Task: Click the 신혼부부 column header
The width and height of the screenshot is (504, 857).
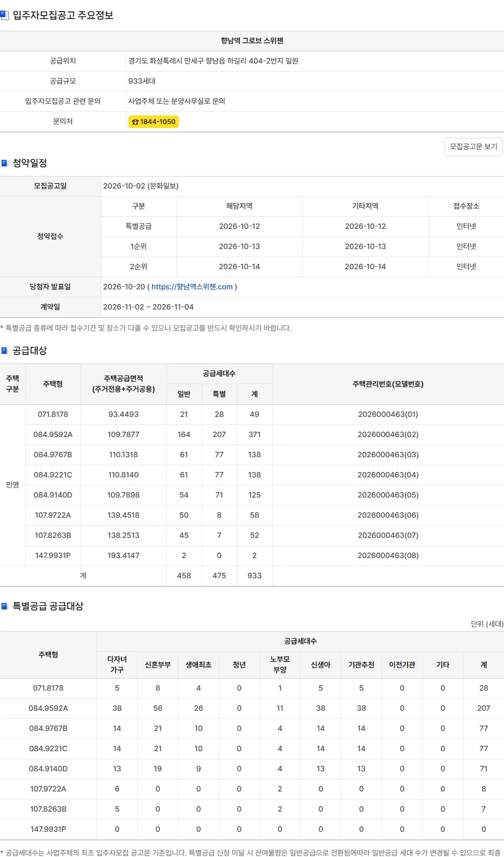Action: click(x=158, y=665)
